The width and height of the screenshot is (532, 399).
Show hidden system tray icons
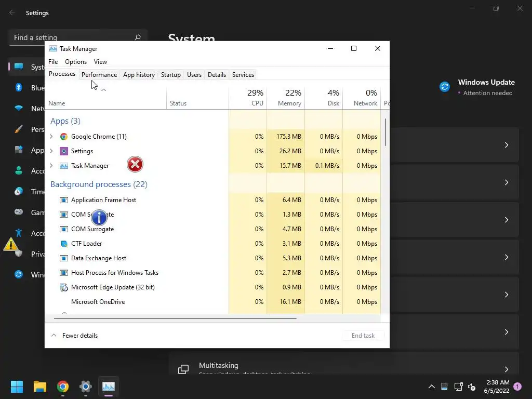(x=432, y=387)
